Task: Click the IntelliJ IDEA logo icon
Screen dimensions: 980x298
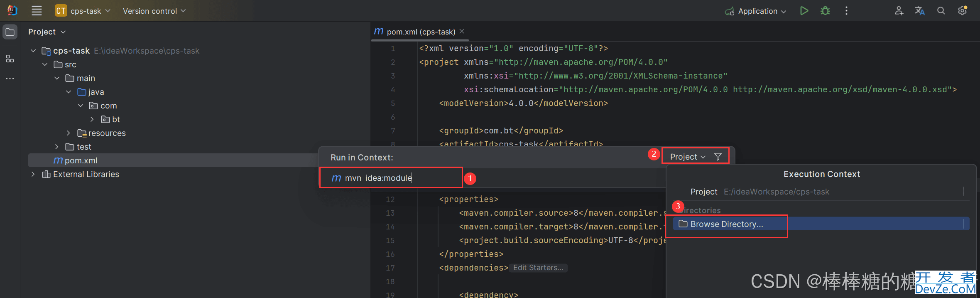Action: click(12, 11)
